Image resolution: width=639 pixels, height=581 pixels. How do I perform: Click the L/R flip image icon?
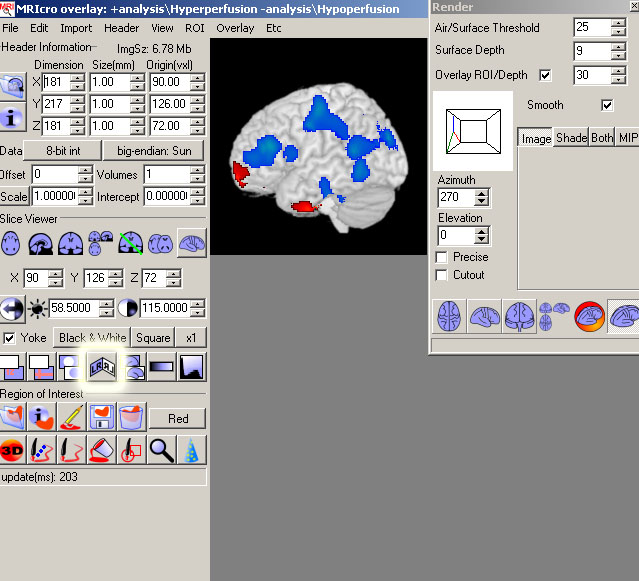tap(101, 367)
